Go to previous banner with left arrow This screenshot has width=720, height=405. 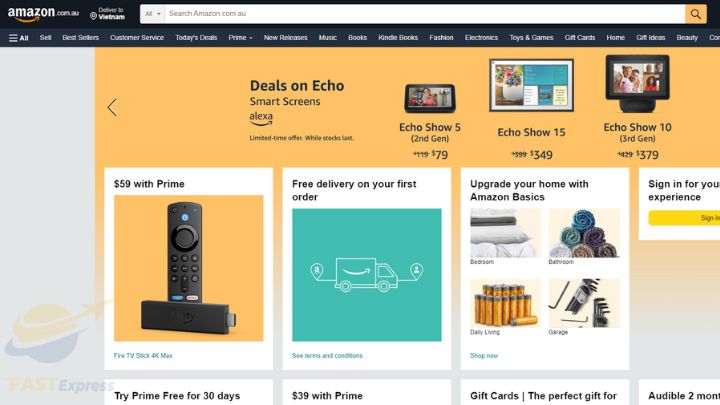click(x=112, y=107)
